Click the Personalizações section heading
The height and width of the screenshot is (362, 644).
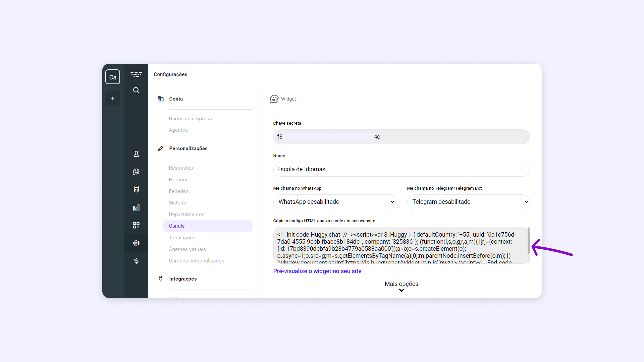pyautogui.click(x=188, y=148)
